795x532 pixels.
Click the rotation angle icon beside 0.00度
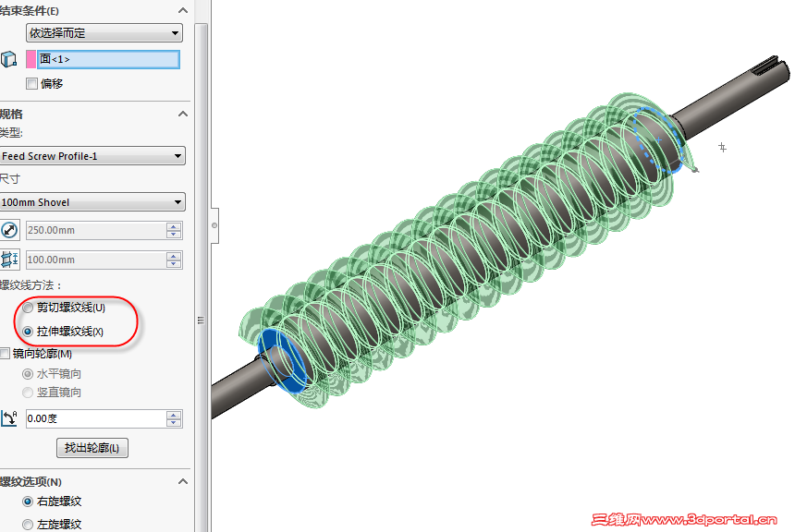click(9, 418)
